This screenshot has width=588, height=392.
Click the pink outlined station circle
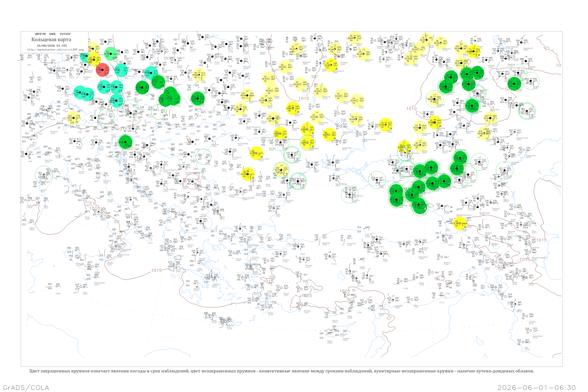coord(192,181)
